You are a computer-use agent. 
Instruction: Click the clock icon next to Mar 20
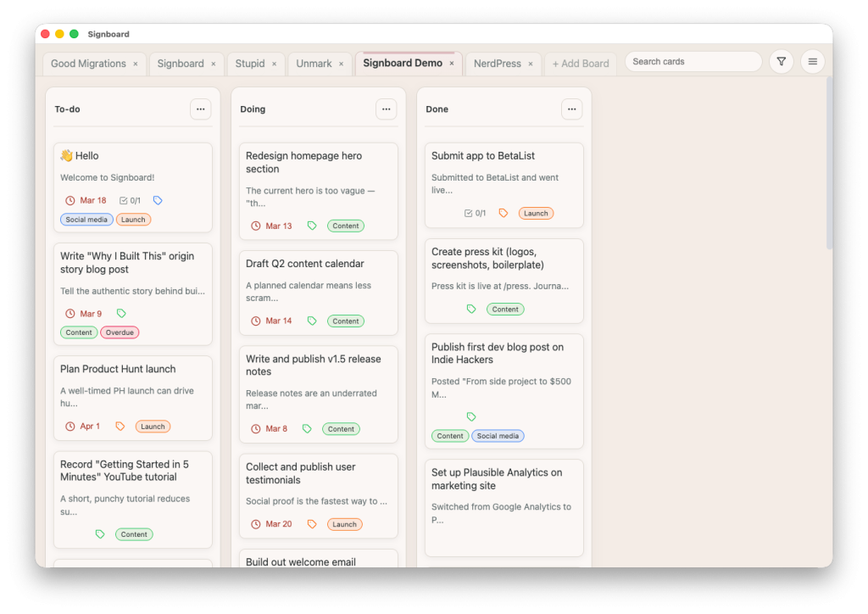coord(256,524)
